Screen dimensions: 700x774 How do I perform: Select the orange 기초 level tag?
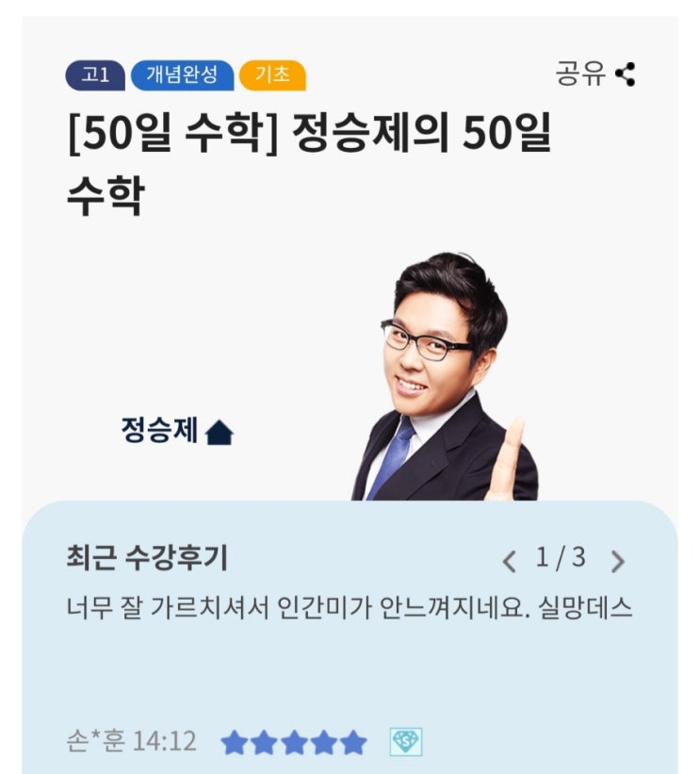click(272, 75)
